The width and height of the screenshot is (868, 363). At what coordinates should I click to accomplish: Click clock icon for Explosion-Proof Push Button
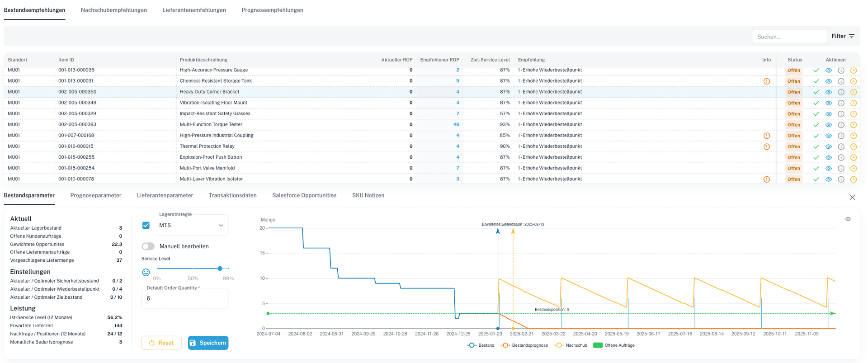[x=854, y=158]
